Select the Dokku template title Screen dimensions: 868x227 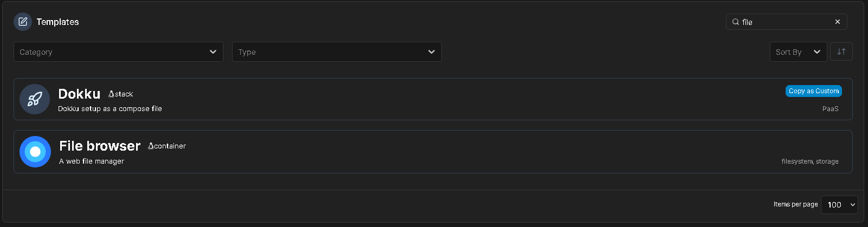[x=79, y=94]
